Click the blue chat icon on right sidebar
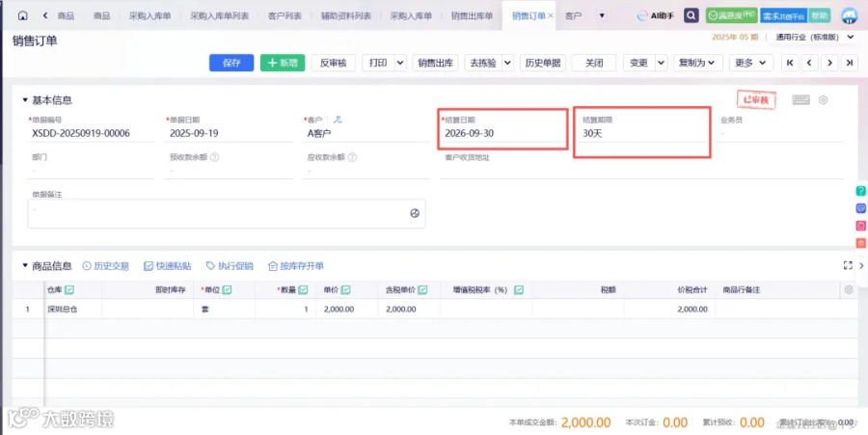The height and width of the screenshot is (435, 868). [861, 208]
